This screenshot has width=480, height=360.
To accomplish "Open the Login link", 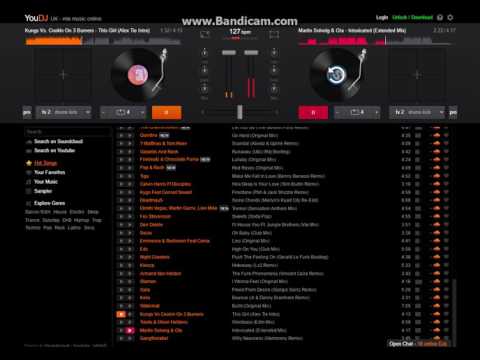I will [382, 17].
